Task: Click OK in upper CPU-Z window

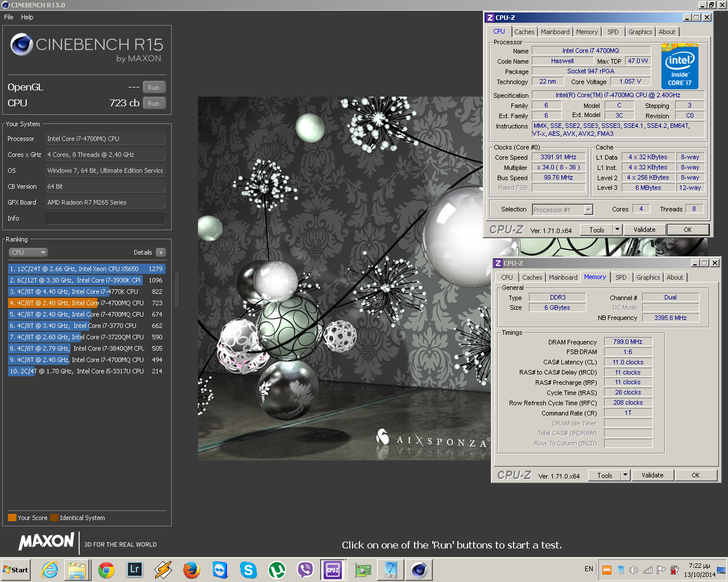Action: tap(688, 230)
